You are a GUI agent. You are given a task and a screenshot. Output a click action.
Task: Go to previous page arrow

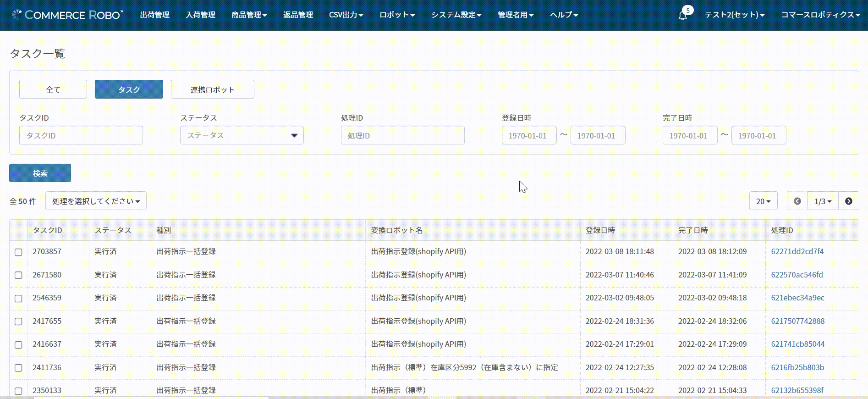[797, 201]
